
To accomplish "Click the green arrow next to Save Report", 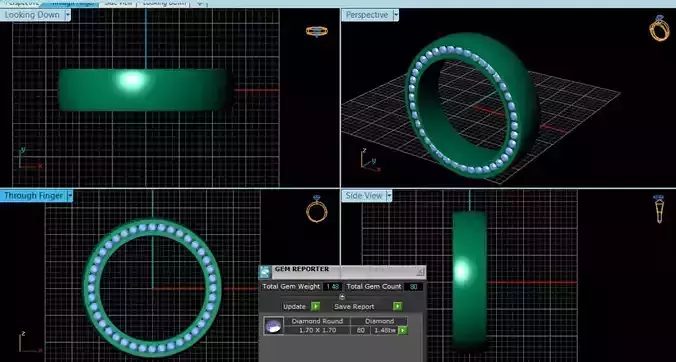I will tap(397, 306).
